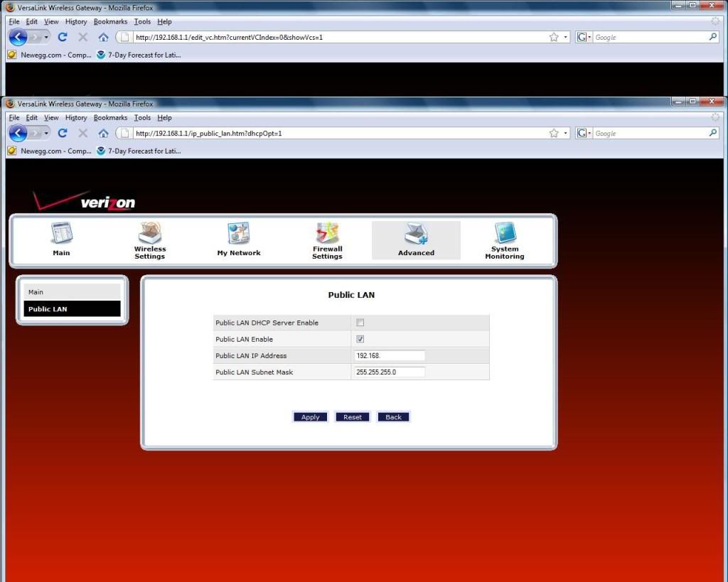Open the ip_public_lan address bar URL dropdown arrow
This screenshot has height=582, width=728.
click(566, 133)
